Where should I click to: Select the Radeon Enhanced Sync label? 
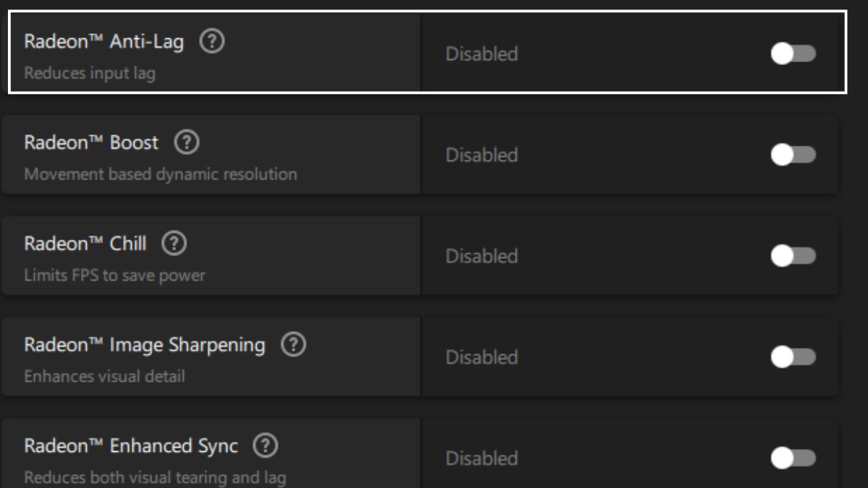(131, 446)
